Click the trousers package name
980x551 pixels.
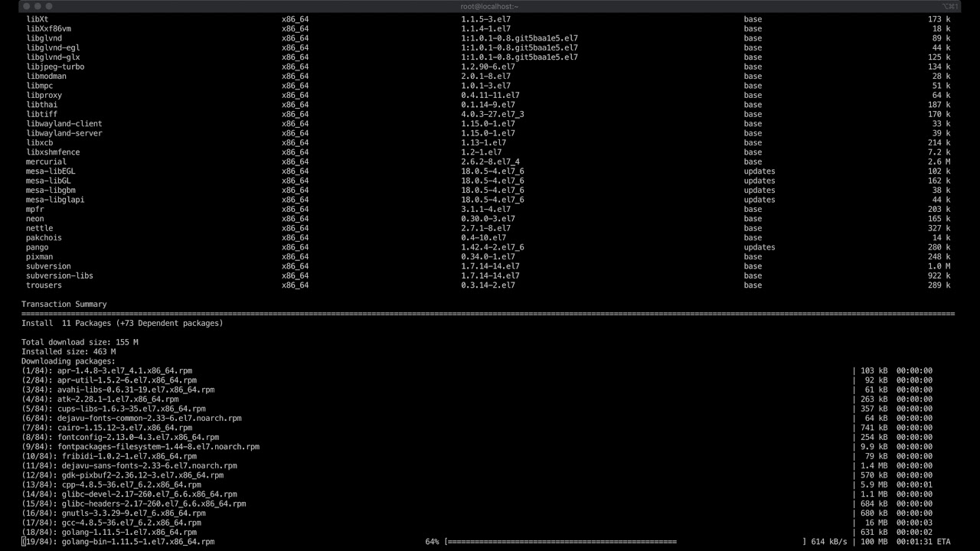tap(44, 285)
